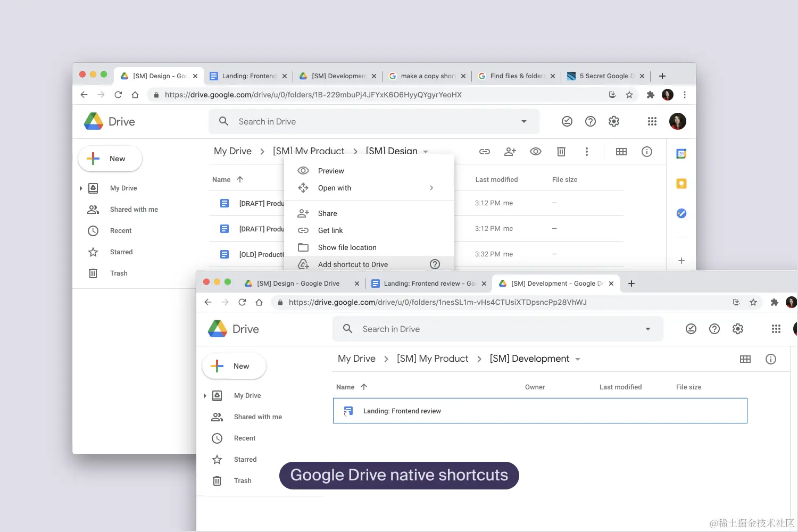Show details info icon in the Development window
This screenshot has width=798, height=532.
tap(771, 359)
